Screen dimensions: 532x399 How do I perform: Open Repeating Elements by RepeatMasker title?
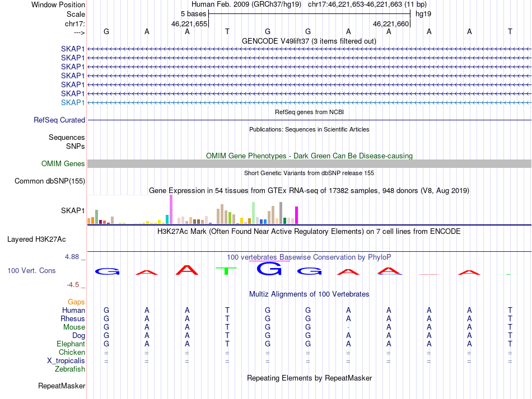click(309, 378)
